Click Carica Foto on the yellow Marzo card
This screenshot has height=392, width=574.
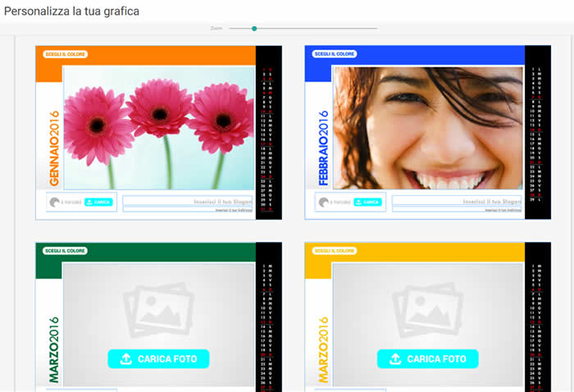pyautogui.click(x=427, y=358)
